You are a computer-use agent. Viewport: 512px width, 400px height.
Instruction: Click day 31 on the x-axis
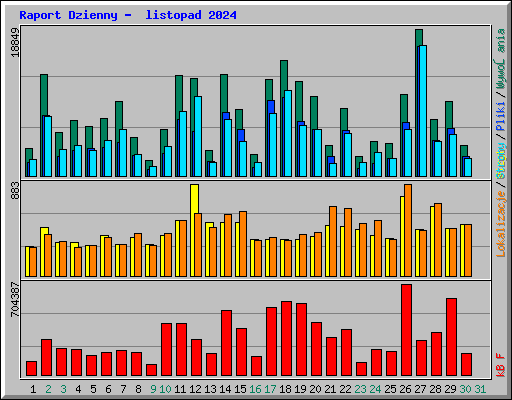(x=480, y=389)
